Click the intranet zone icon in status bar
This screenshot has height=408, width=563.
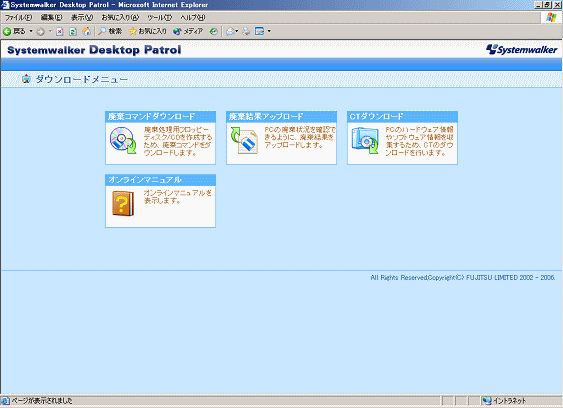click(487, 401)
